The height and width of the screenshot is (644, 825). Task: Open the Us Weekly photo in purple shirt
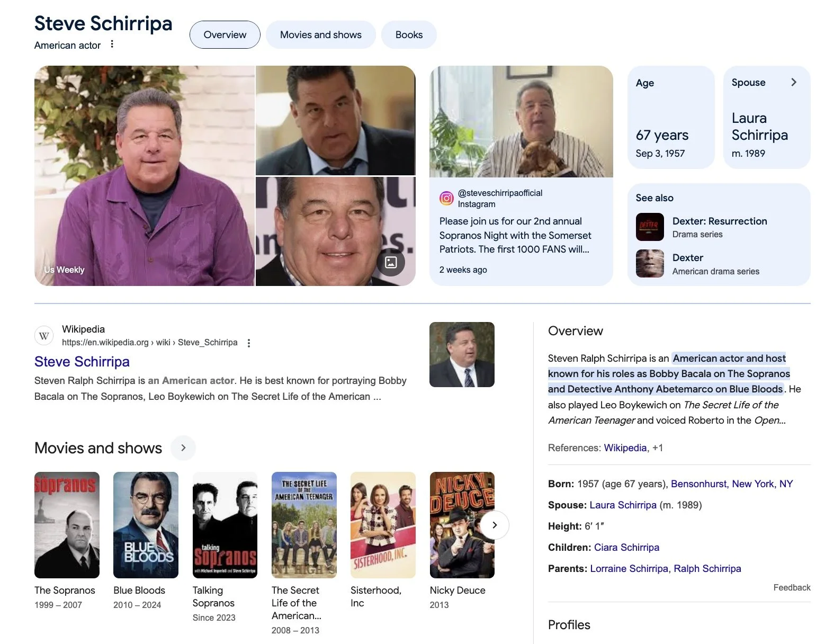(145, 176)
